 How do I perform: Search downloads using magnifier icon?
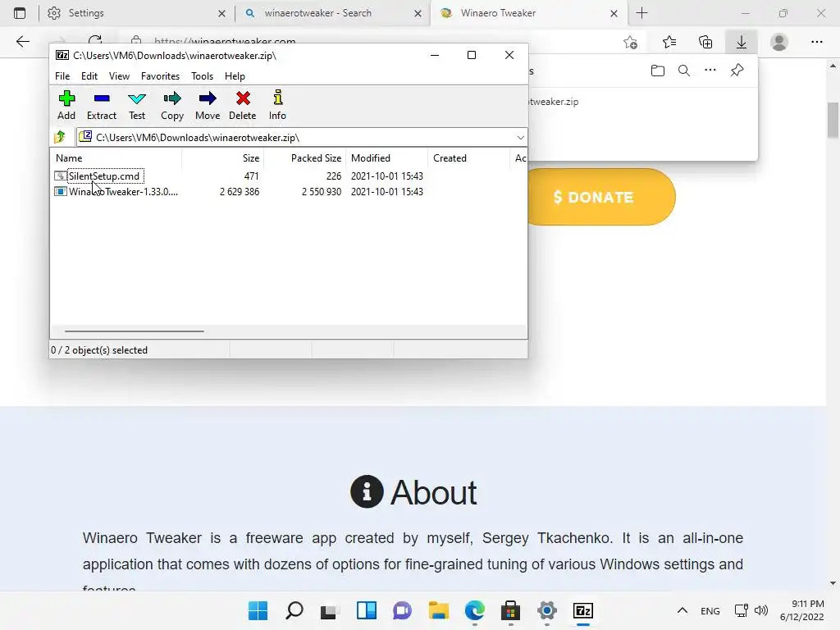(684, 71)
